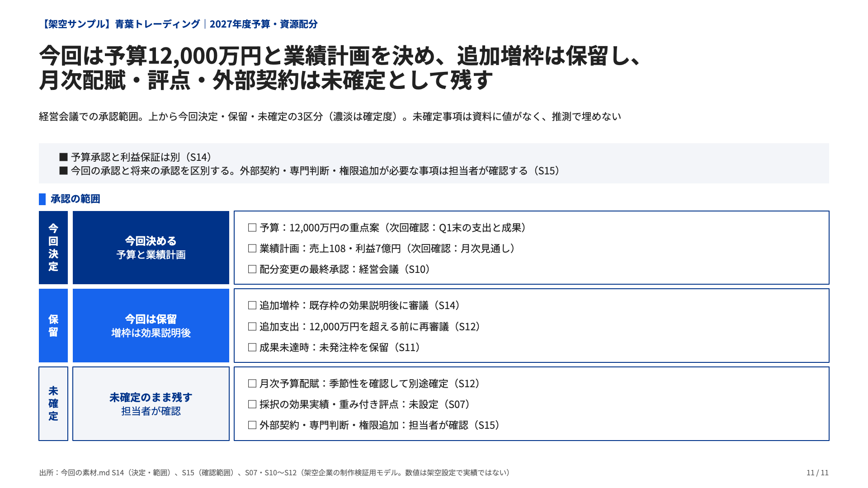This screenshot has height=488, width=868.
Task: Click the vertical 今回決定 label
Action: coord(53,248)
